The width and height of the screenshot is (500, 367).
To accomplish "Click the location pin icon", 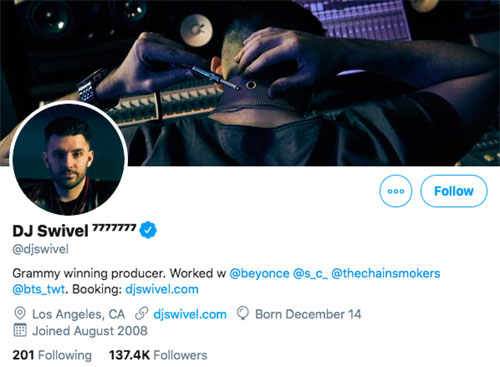I will pos(20,314).
